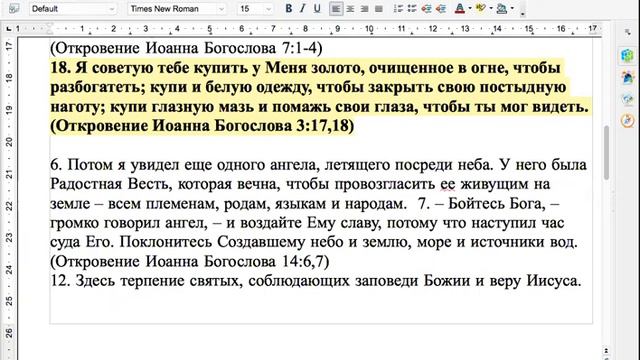The width and height of the screenshot is (640, 360).
Task: Toggle Underline formatting
Action: (317, 9)
